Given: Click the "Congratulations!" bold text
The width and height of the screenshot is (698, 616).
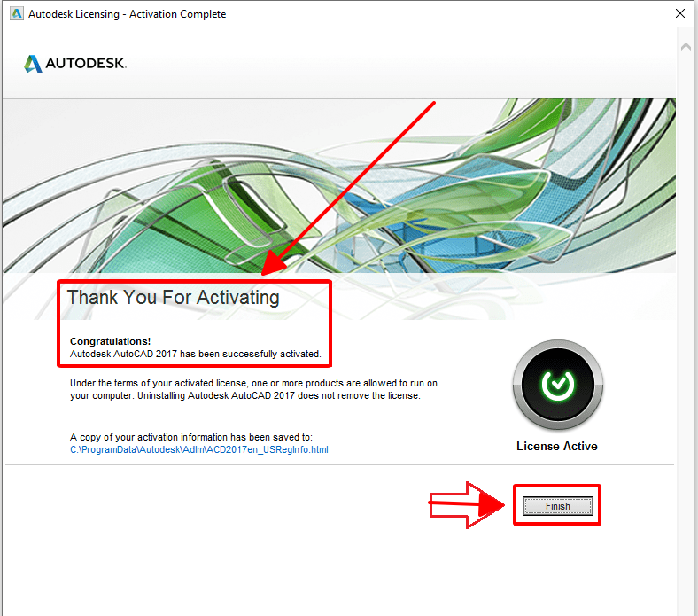Looking at the screenshot, I should (111, 340).
